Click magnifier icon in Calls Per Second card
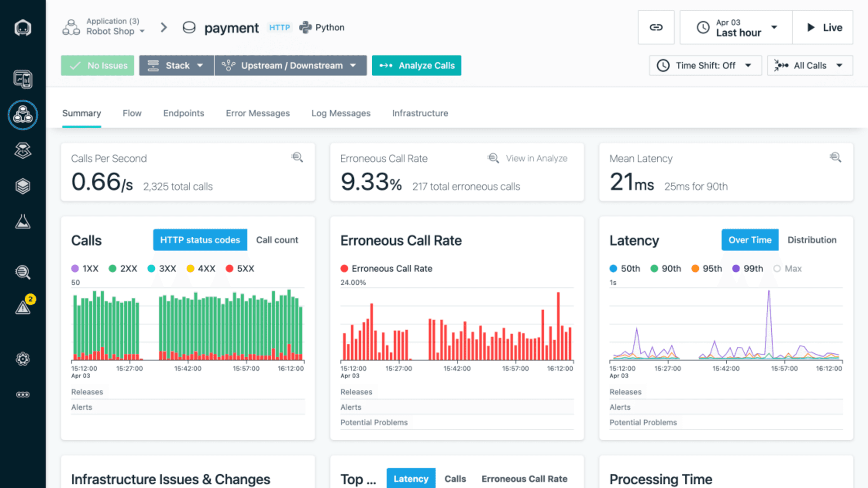868x488 pixels. (297, 157)
